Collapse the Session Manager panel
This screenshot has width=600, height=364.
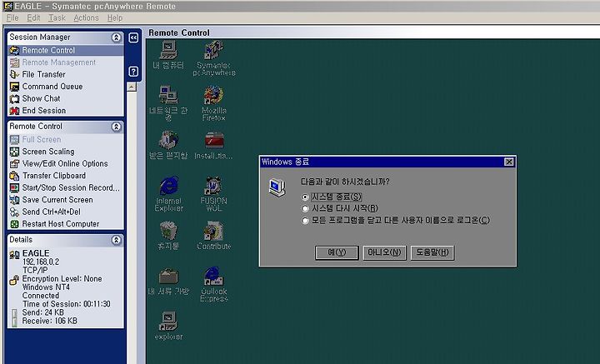(x=117, y=37)
